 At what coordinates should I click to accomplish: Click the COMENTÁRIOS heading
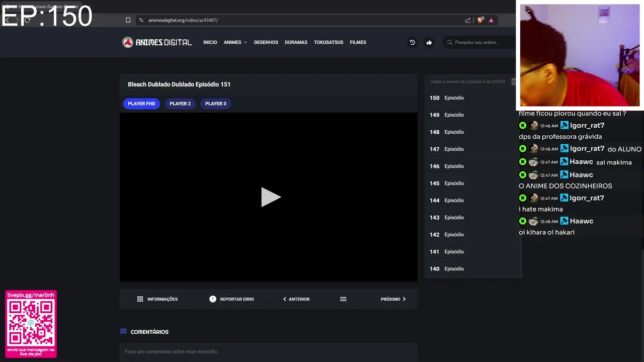149,332
